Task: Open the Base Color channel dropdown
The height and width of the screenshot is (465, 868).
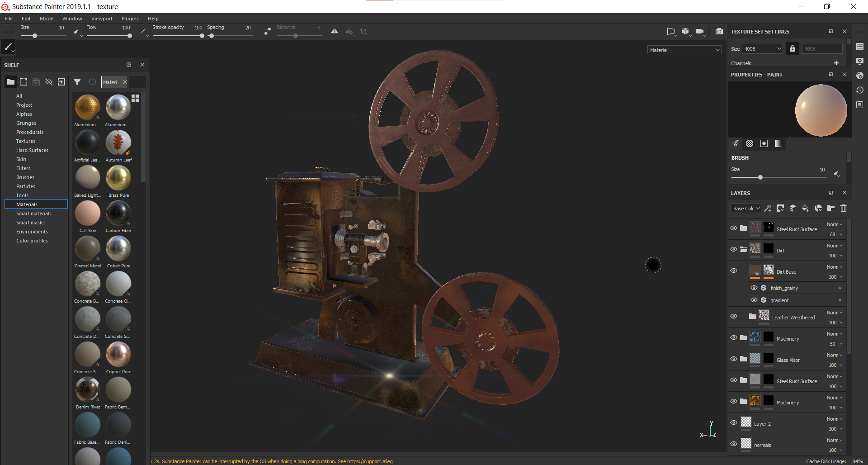Action: 745,208
